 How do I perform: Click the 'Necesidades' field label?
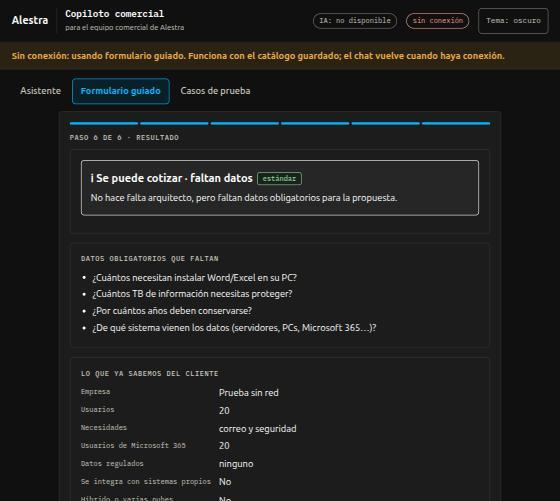click(x=104, y=427)
